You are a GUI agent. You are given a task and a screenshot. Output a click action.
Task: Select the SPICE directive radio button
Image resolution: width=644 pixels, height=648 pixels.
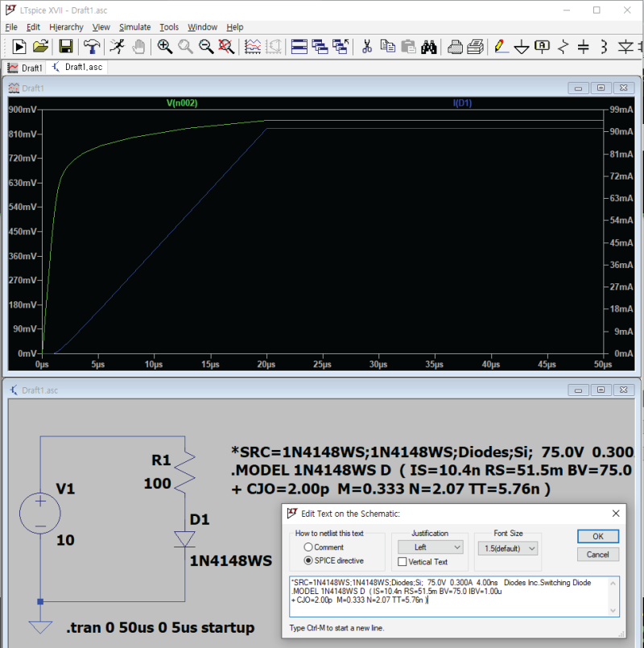coord(308,560)
